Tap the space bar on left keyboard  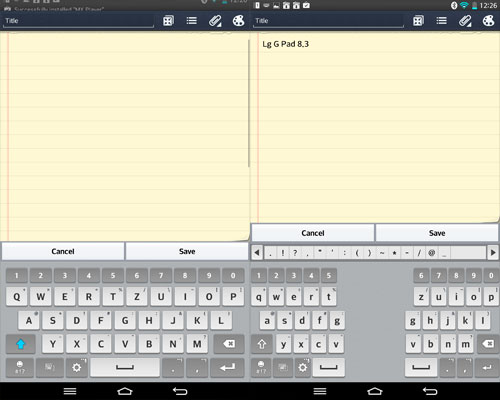[x=125, y=368]
